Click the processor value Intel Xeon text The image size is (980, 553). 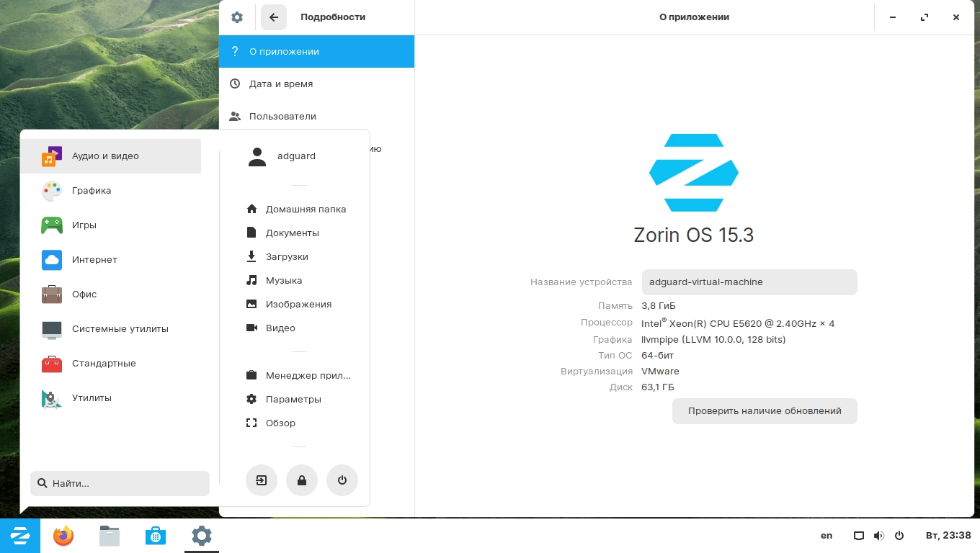[738, 323]
